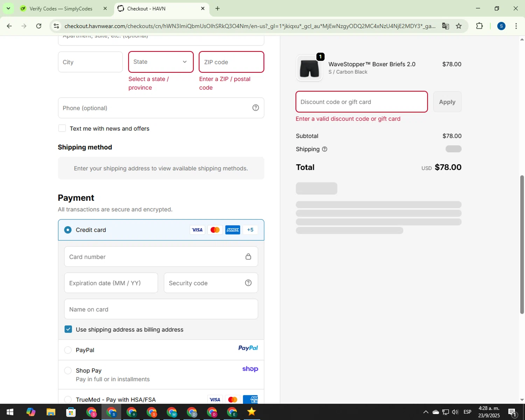Open Microsoft Store from the taskbar
525x420 pixels.
click(71, 412)
